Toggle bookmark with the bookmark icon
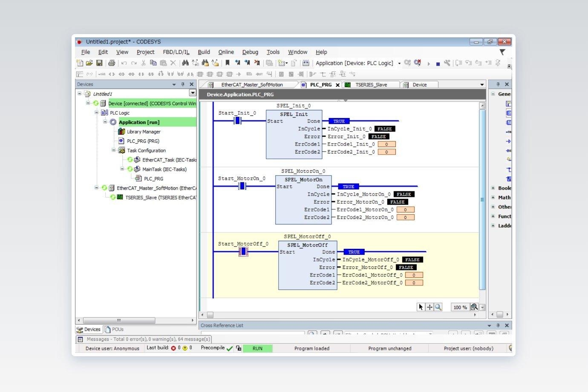This screenshot has height=392, width=588. pos(228,63)
